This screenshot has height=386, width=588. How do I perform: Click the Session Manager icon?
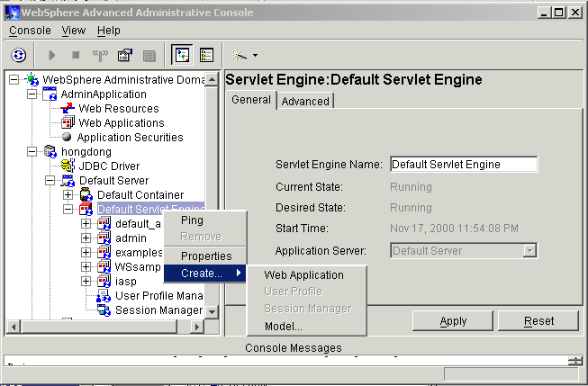coord(104,310)
